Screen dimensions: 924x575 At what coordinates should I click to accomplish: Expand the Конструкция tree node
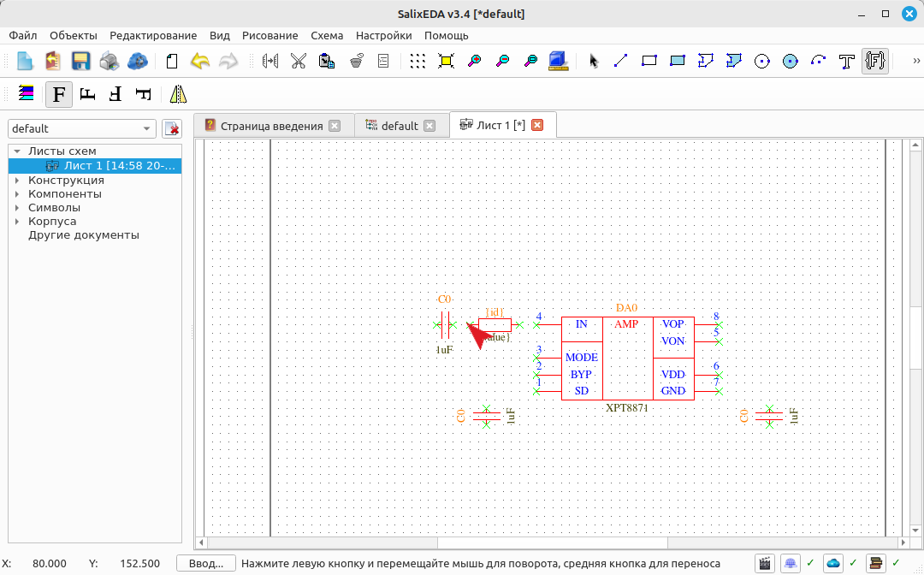pyautogui.click(x=17, y=181)
